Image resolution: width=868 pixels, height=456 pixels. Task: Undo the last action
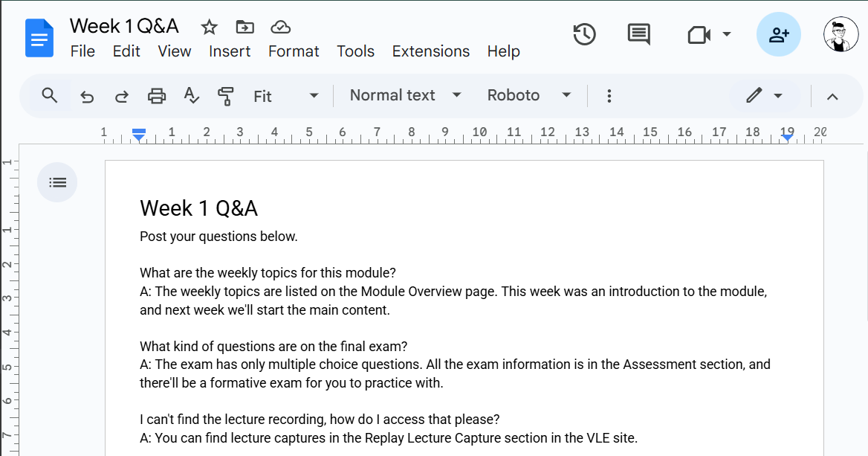click(87, 96)
